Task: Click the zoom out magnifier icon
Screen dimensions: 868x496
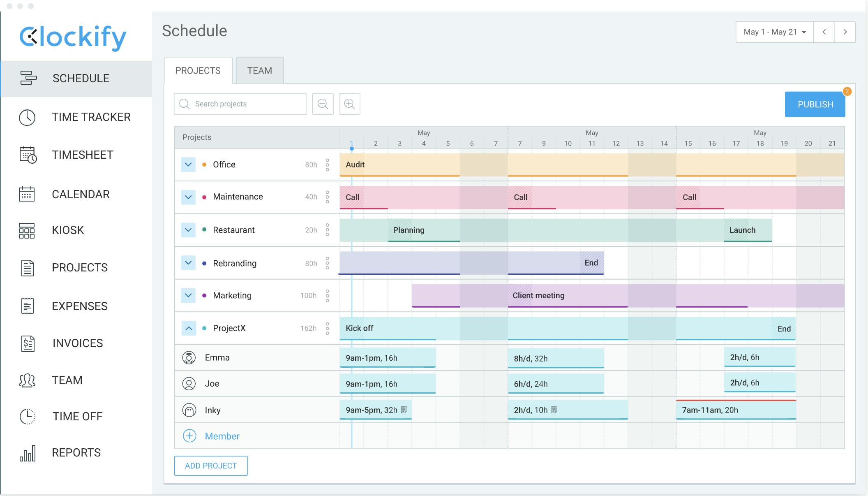Action: [323, 104]
